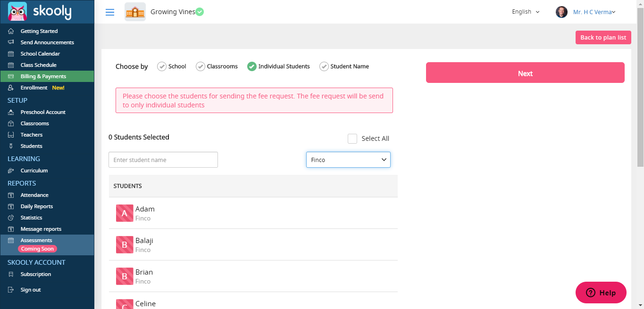Viewport: 644px width, 309px height.
Task: Click Back to plan list button
Action: [603, 38]
